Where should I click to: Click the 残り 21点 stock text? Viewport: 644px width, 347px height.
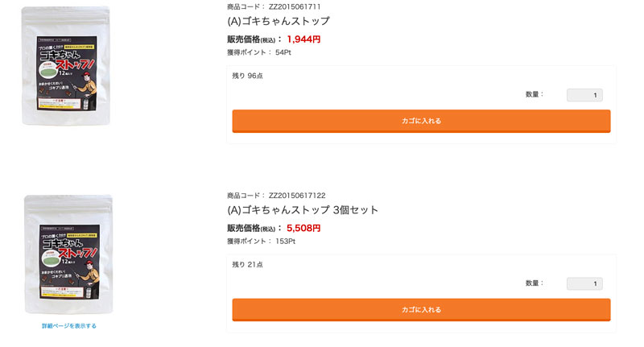pyautogui.click(x=248, y=265)
